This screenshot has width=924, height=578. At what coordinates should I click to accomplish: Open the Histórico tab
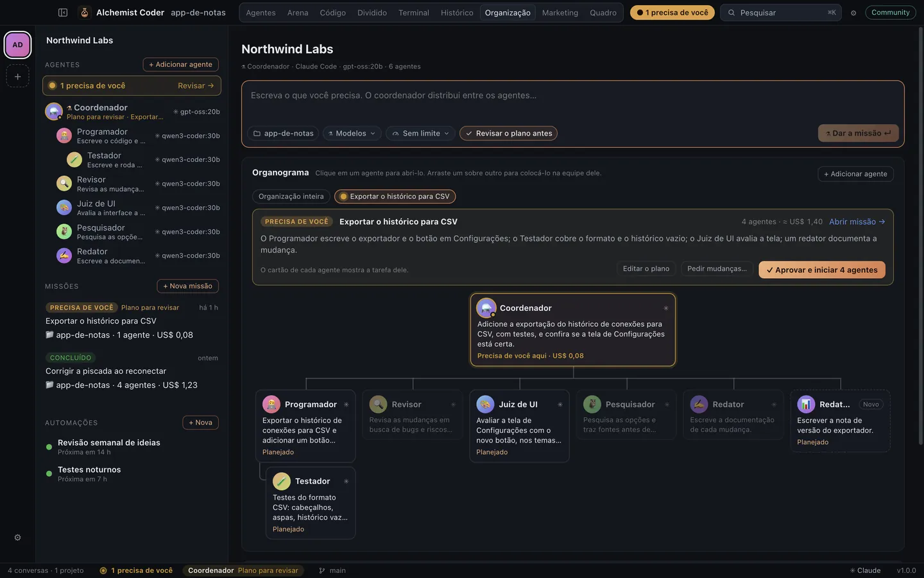coord(457,13)
